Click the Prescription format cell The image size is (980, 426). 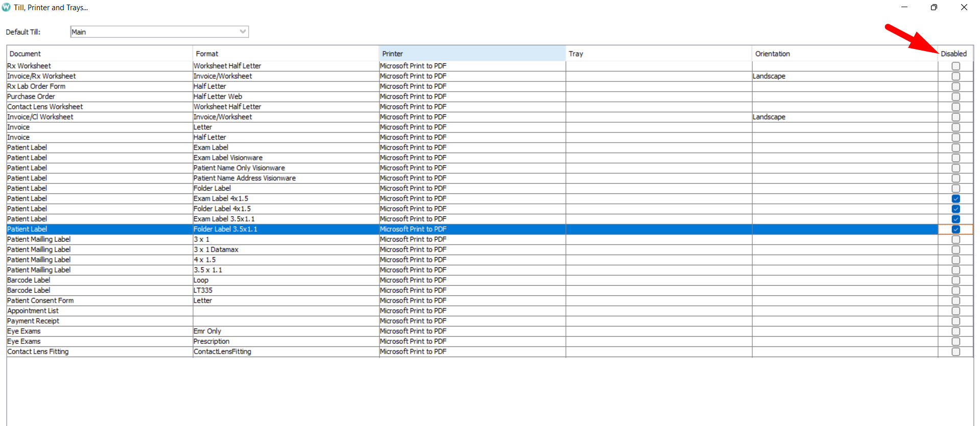[x=286, y=341]
